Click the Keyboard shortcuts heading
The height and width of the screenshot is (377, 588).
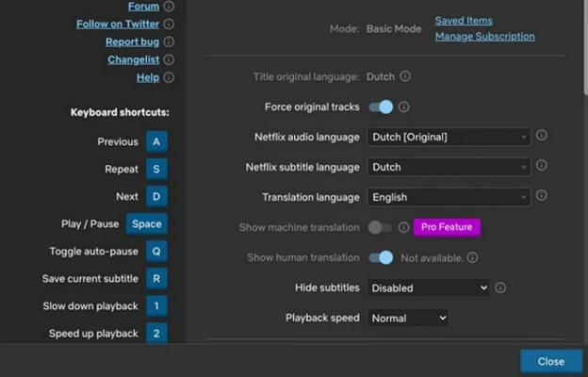click(x=120, y=112)
